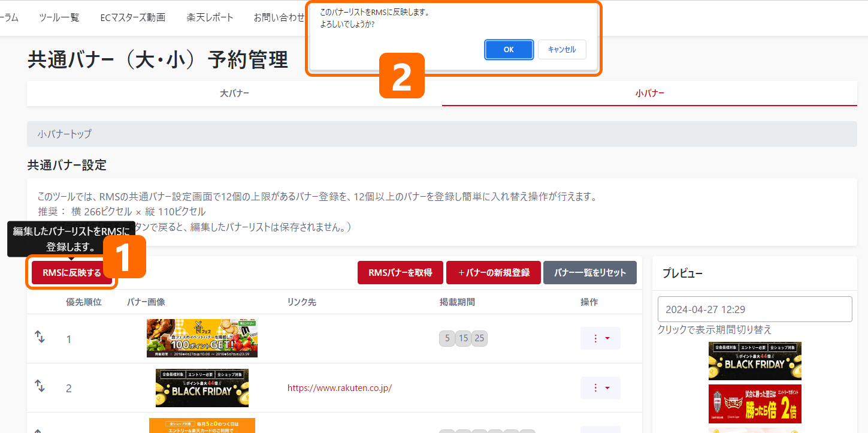Open ツール一覧 in the top navigation

click(x=59, y=17)
